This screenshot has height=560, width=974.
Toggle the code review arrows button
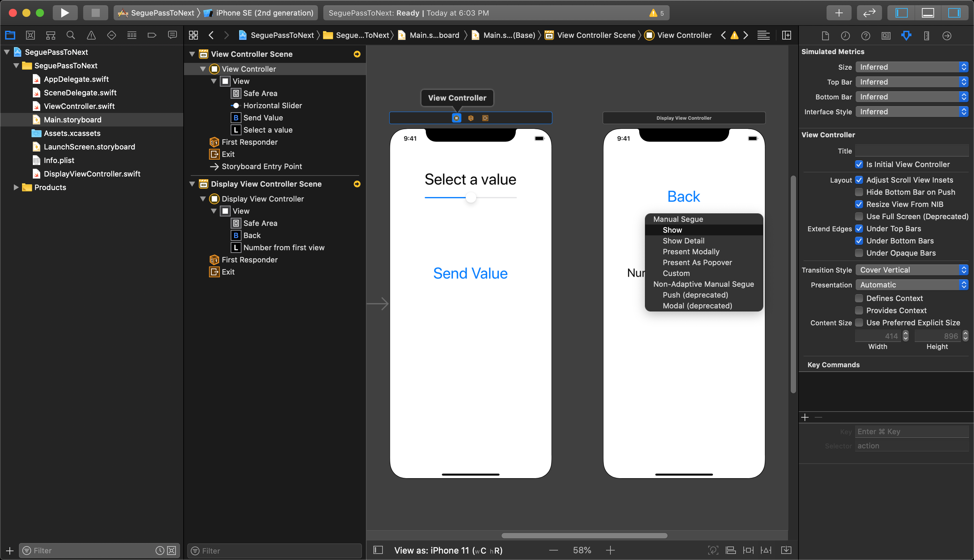[869, 13]
